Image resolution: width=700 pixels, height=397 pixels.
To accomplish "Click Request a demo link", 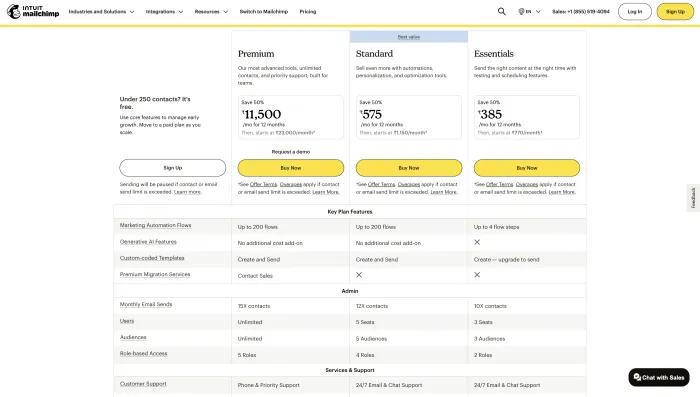I will [291, 152].
